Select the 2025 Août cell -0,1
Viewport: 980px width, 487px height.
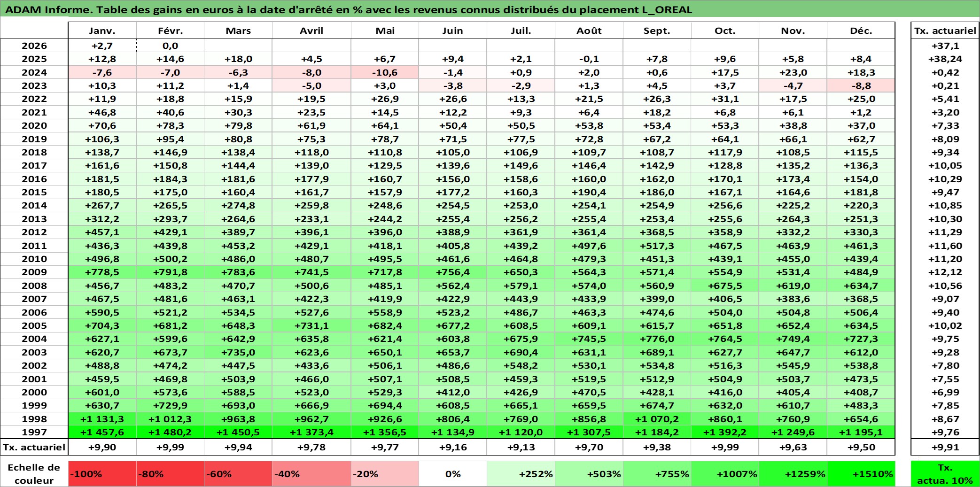pyautogui.click(x=589, y=59)
